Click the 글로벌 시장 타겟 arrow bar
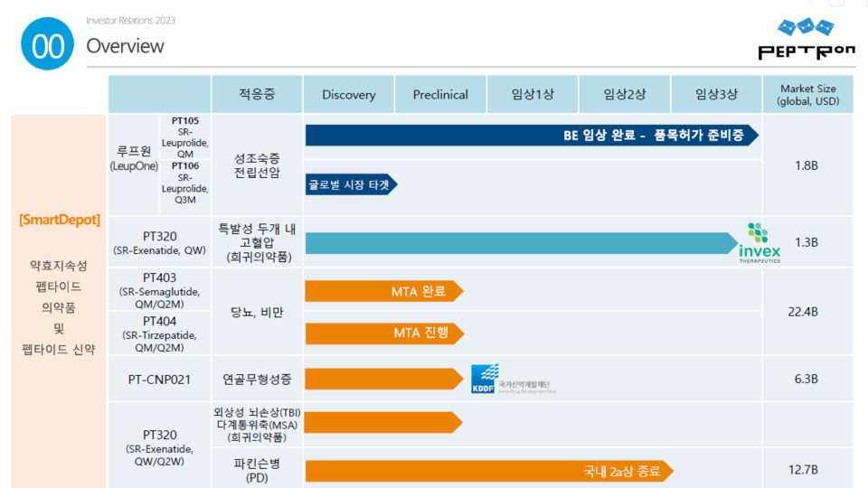Viewport: 868px width, 488px height. [x=351, y=183]
